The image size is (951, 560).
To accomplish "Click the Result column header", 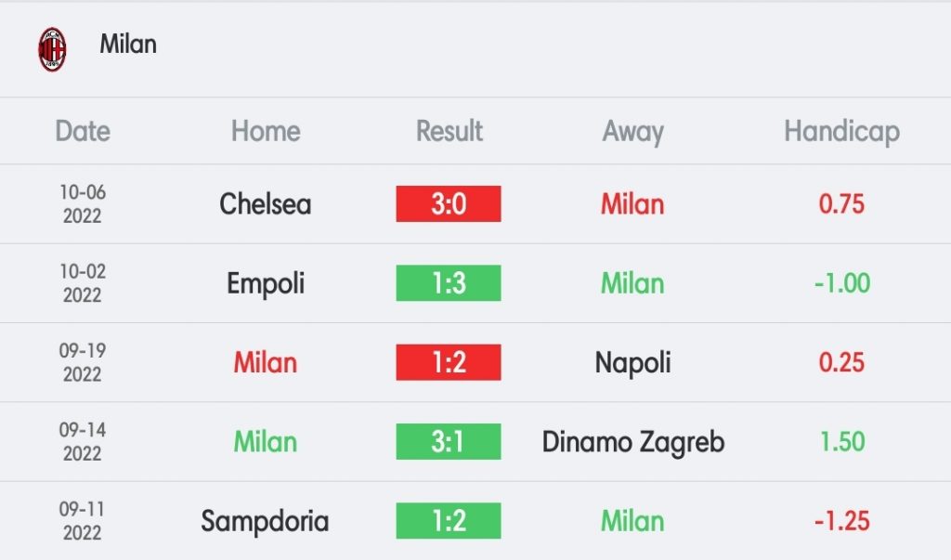I will pyautogui.click(x=449, y=131).
